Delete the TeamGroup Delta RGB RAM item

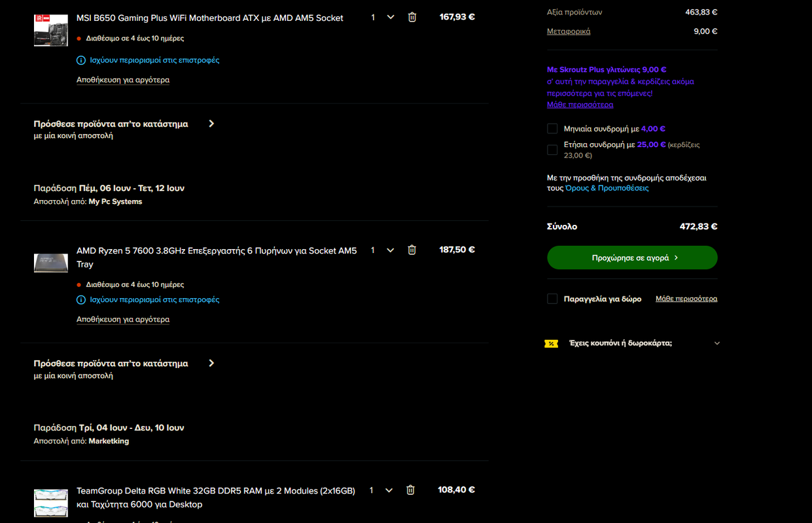point(410,490)
